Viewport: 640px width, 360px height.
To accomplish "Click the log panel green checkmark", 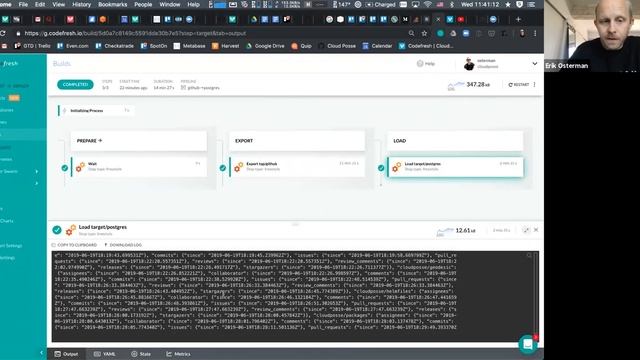I will point(57,230).
